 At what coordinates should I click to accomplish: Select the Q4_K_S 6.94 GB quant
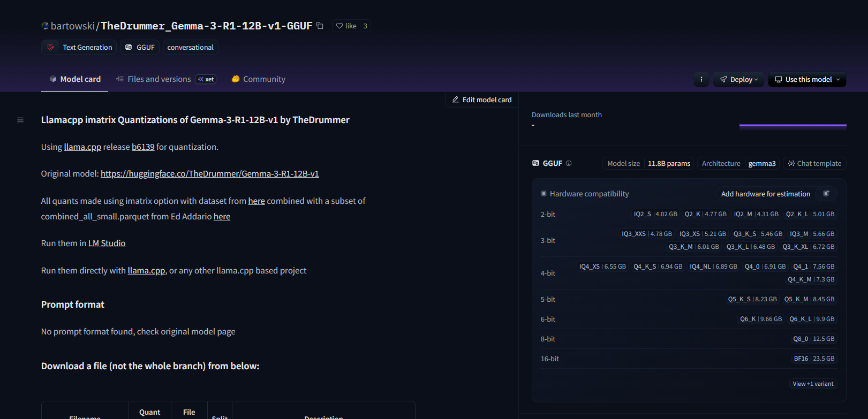(658, 266)
